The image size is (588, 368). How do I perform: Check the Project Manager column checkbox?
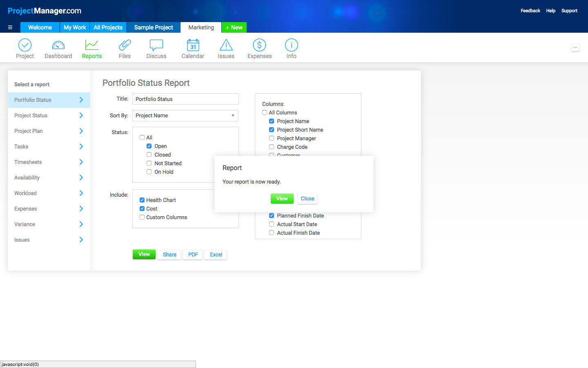click(x=272, y=138)
